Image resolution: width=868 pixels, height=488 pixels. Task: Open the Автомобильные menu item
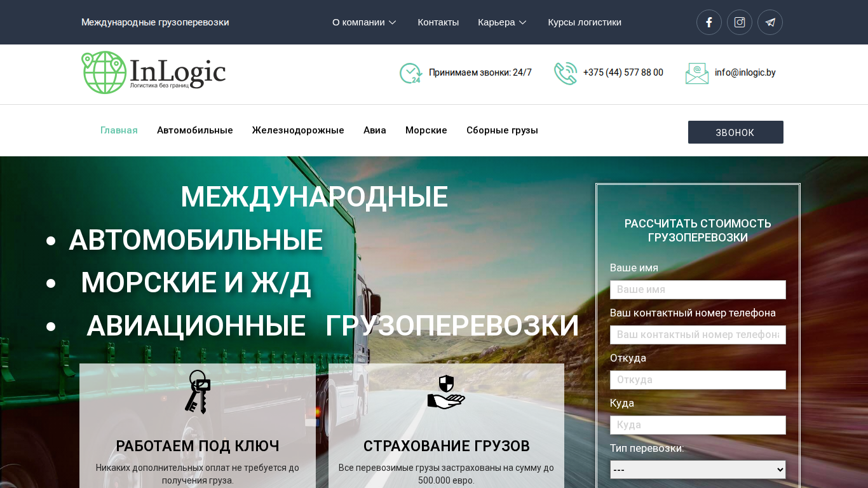(195, 130)
